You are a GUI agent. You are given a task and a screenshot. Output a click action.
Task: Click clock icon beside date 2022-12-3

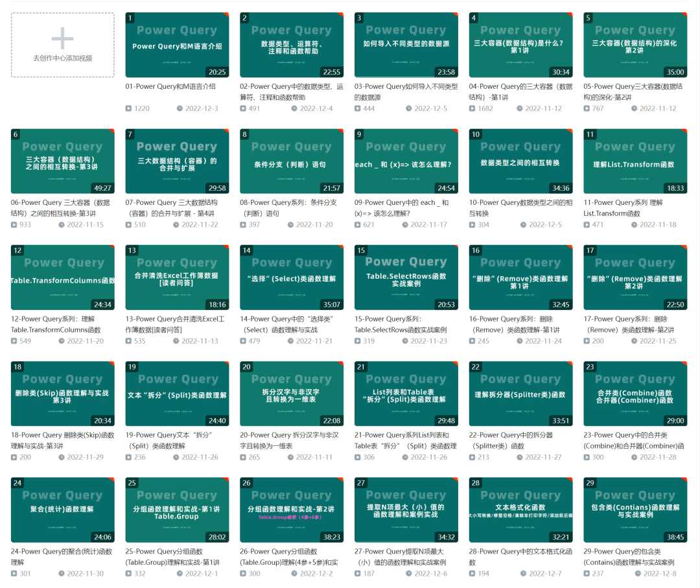tap(180, 108)
